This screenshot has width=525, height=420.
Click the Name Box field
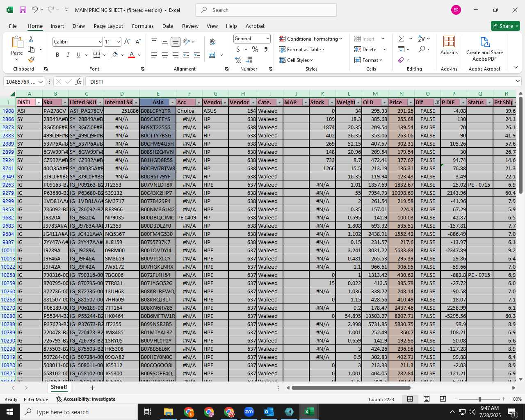23,82
